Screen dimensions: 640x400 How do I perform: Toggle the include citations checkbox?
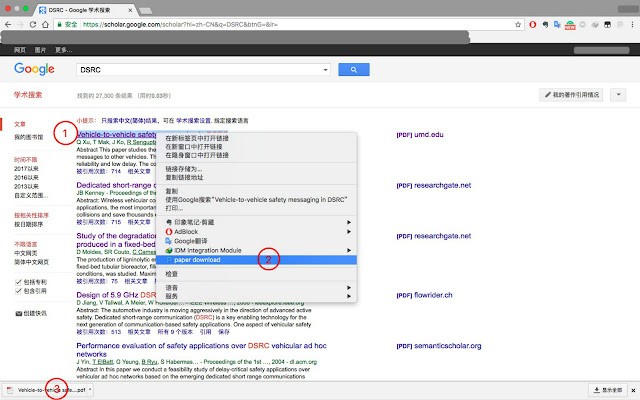coord(18,291)
